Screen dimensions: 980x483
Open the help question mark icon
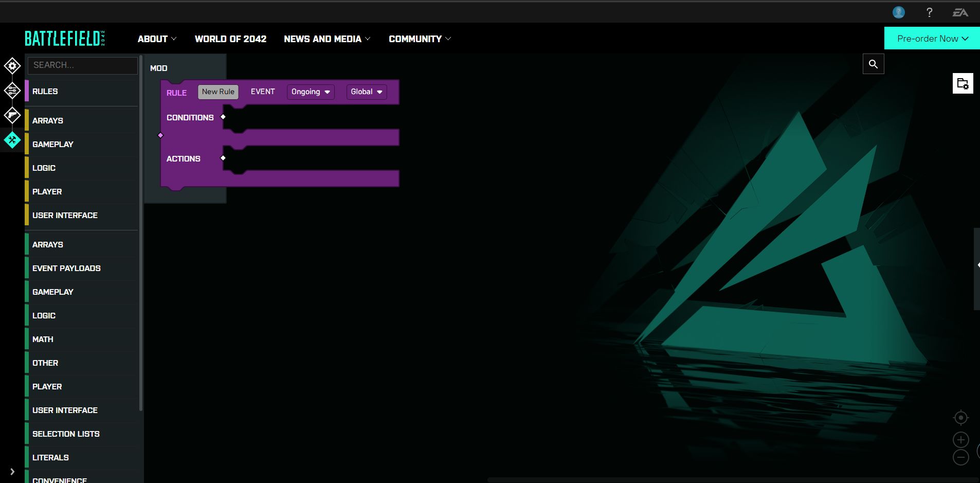pos(930,12)
